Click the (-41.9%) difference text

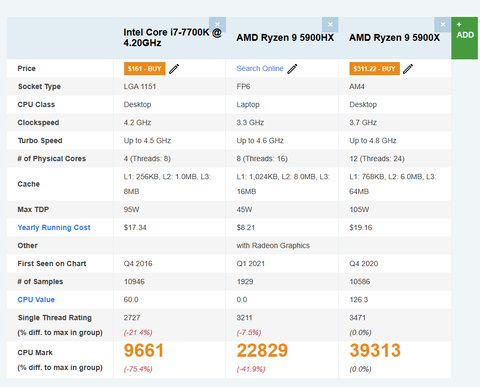tap(251, 369)
